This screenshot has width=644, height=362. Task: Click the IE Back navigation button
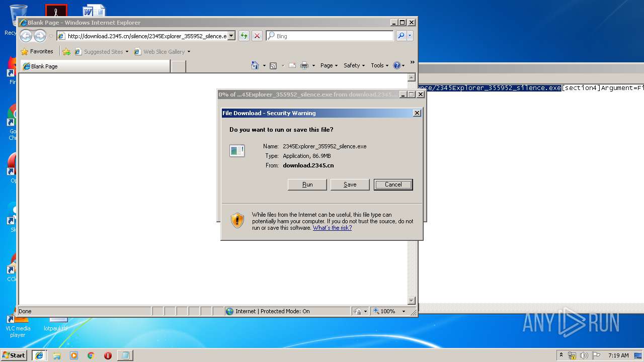26,36
